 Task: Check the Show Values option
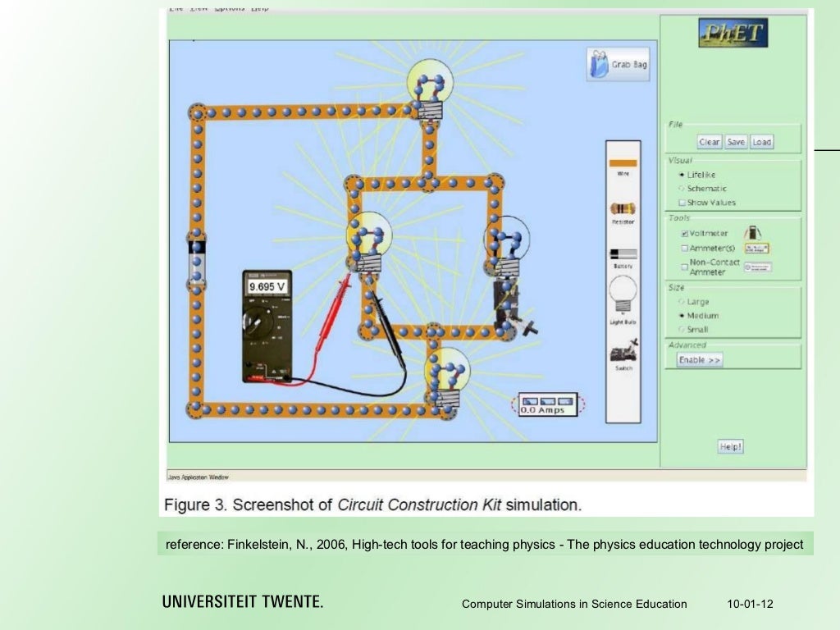tap(682, 203)
